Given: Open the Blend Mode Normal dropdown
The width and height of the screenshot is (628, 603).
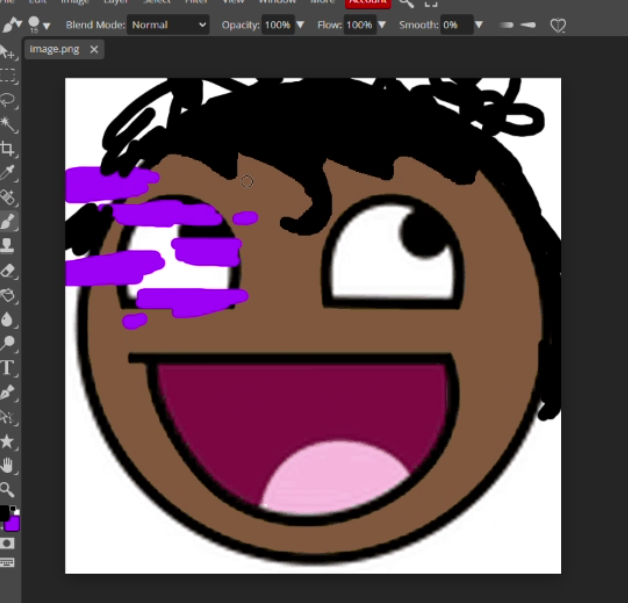Looking at the screenshot, I should click(168, 25).
